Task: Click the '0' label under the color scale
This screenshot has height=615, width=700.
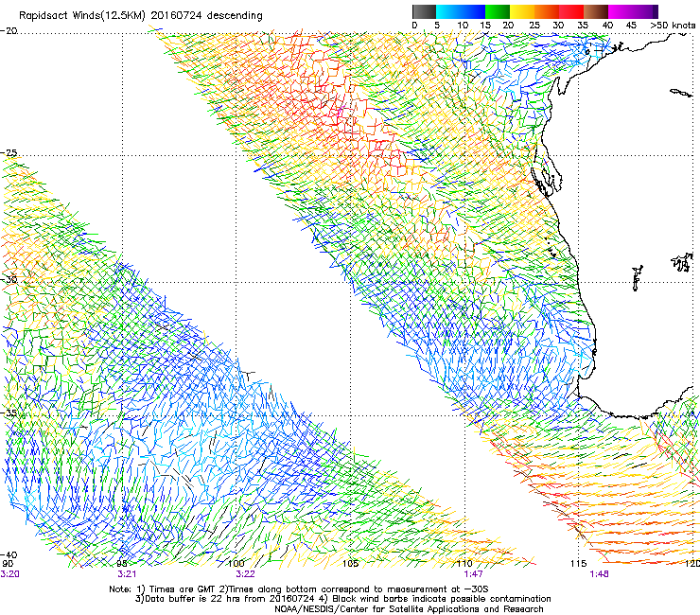Action: (414, 26)
